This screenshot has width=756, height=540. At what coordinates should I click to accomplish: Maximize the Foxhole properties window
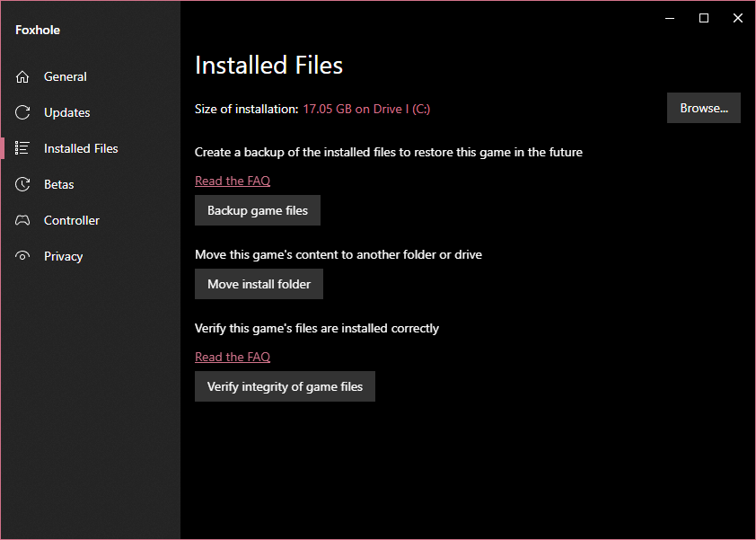[x=704, y=18]
